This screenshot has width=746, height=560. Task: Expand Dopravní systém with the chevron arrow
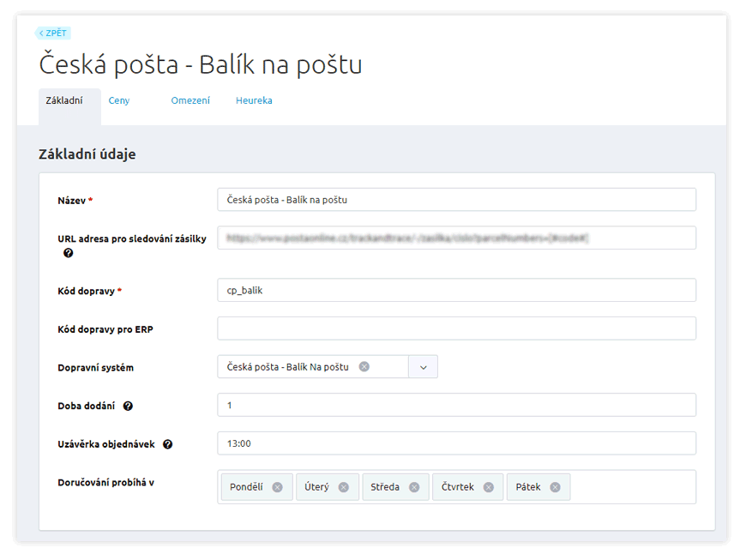424,367
